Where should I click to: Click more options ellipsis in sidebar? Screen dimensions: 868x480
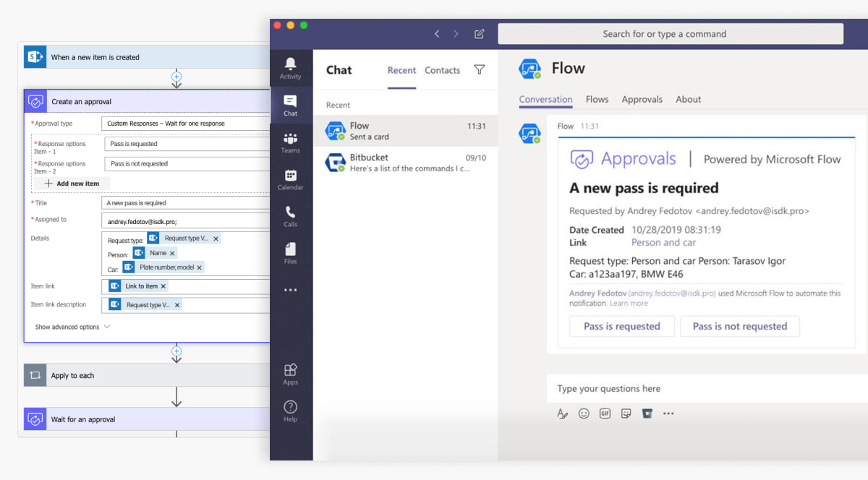(x=290, y=291)
